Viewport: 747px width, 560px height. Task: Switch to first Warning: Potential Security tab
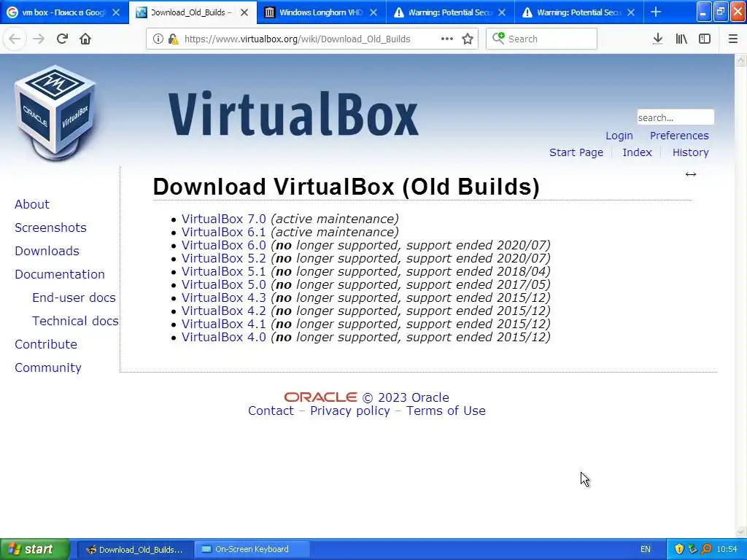tap(449, 12)
